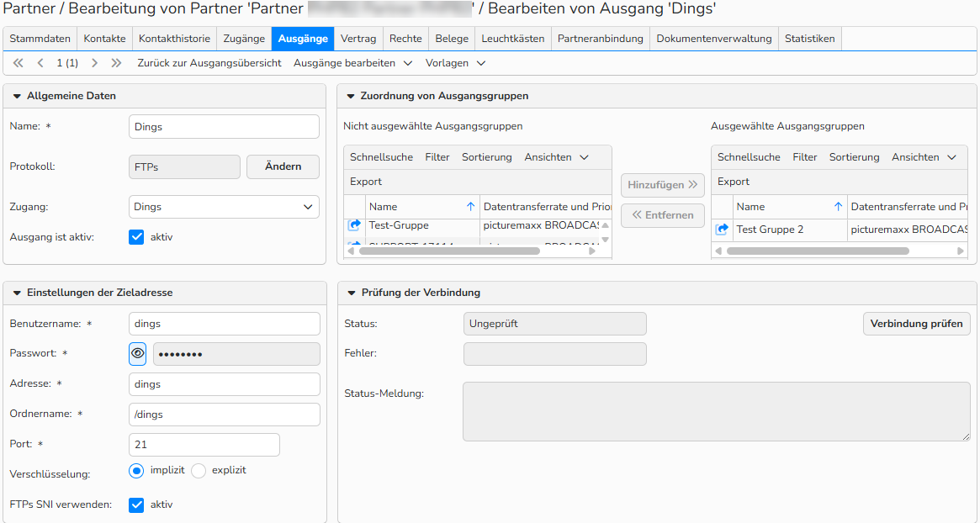Image resolution: width=980 pixels, height=523 pixels.
Task: Switch to Kontakthistorie tab
Action: (x=174, y=39)
